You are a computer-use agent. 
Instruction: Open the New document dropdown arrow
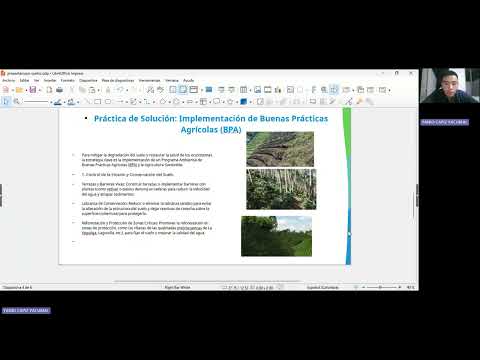[12, 90]
